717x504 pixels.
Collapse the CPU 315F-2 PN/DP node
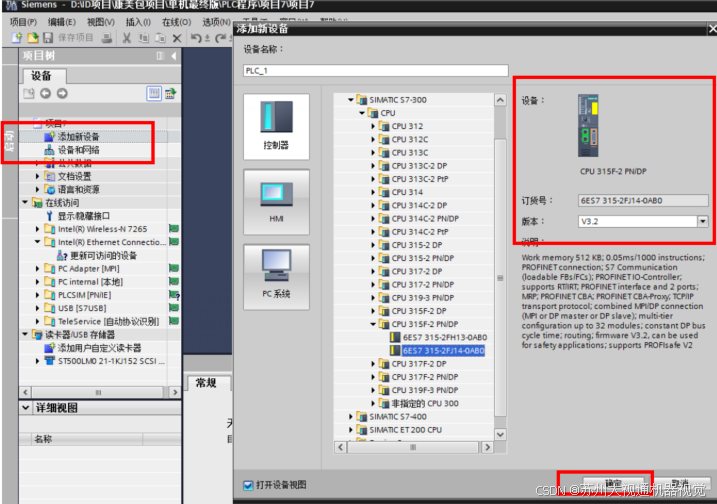point(373,324)
